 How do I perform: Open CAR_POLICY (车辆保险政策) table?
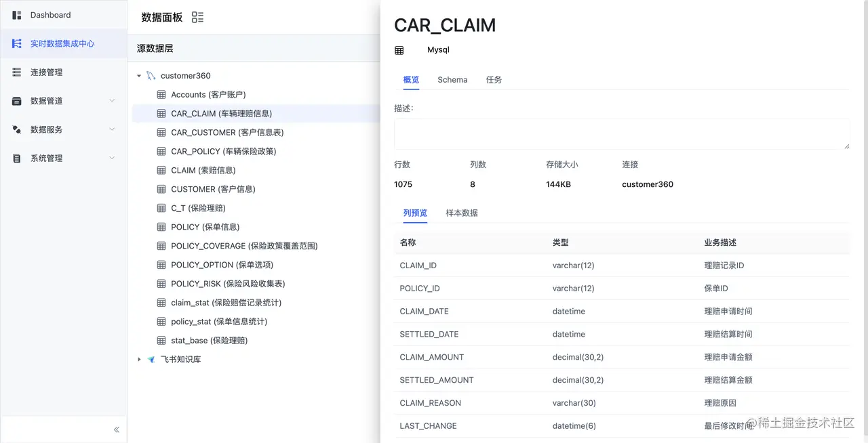pyautogui.click(x=224, y=151)
